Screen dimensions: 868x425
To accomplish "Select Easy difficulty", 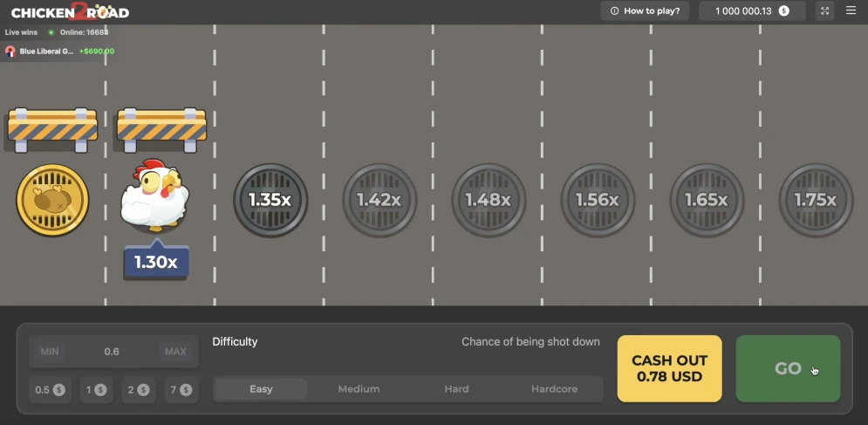I will click(262, 389).
